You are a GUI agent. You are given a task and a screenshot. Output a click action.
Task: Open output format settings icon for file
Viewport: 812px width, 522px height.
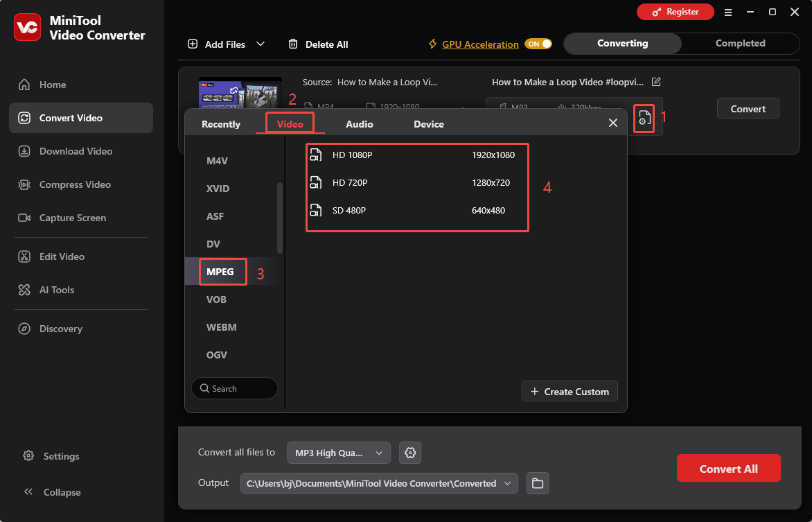click(644, 118)
